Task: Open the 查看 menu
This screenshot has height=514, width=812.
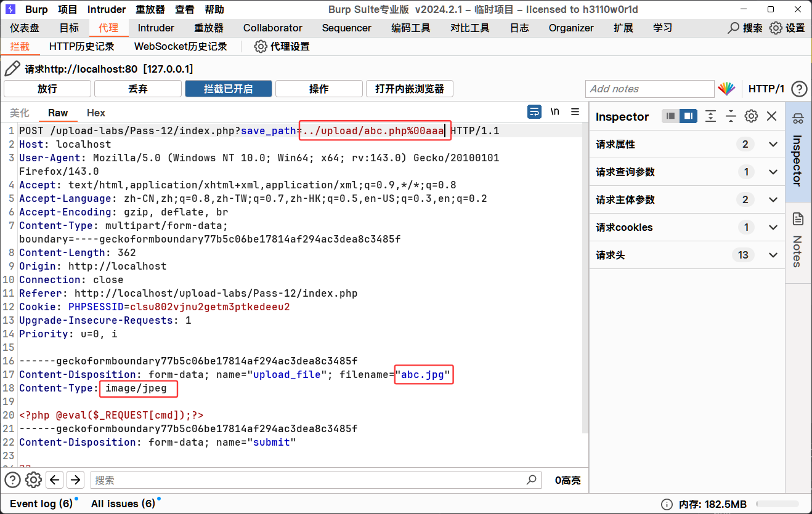Action: [x=185, y=9]
